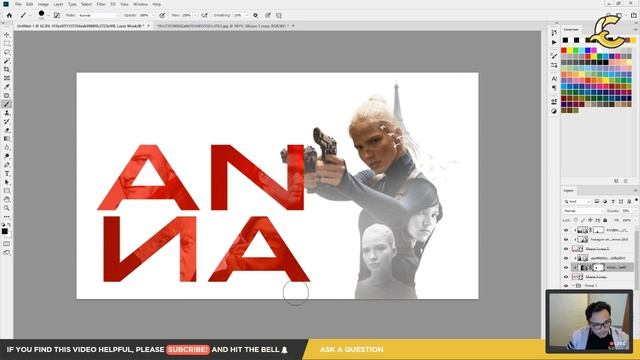Select the Eyedropper tool

[x=7, y=87]
